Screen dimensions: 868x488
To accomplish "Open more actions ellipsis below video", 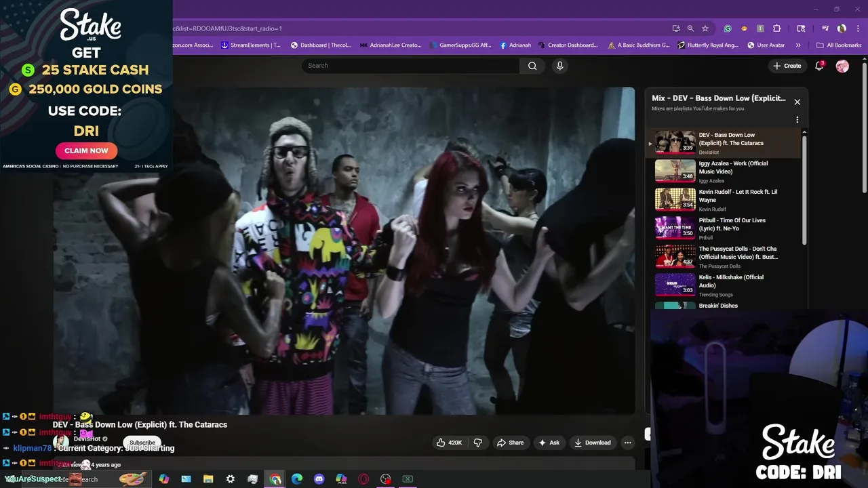I will coord(628,443).
